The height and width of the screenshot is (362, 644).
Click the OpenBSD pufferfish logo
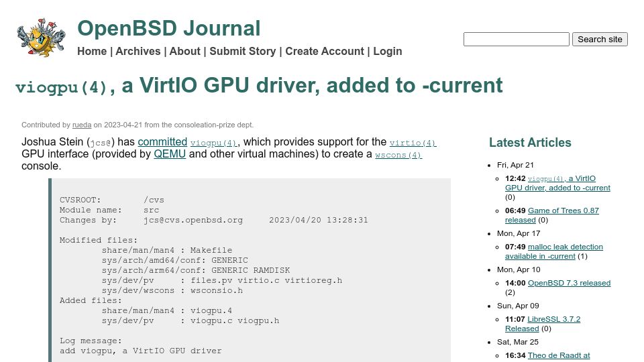41,38
